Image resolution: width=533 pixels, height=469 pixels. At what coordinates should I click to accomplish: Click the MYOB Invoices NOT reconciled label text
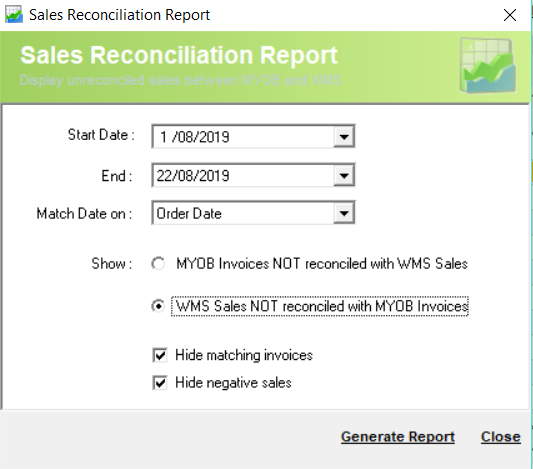[322, 264]
